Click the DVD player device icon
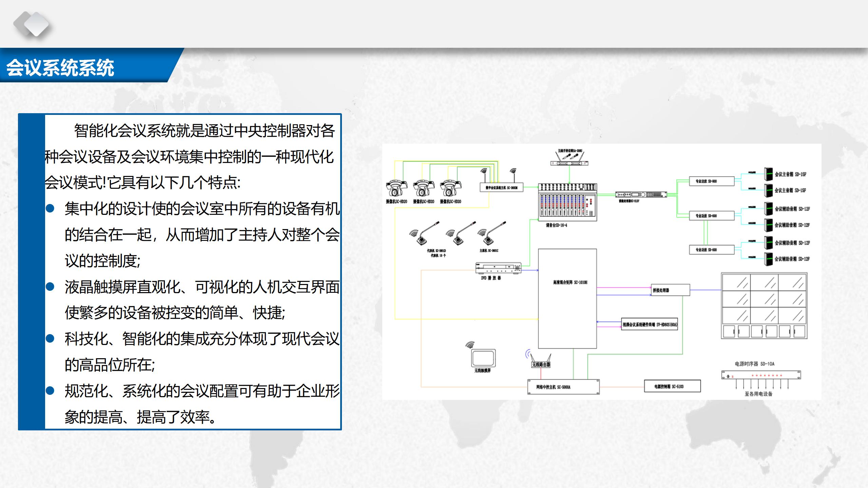This screenshot has height=488, width=868. point(499,268)
